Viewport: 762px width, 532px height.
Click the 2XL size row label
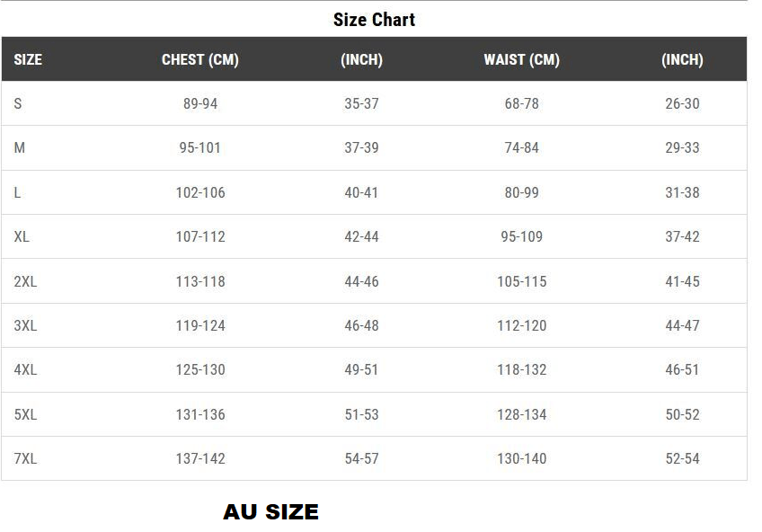click(26, 282)
